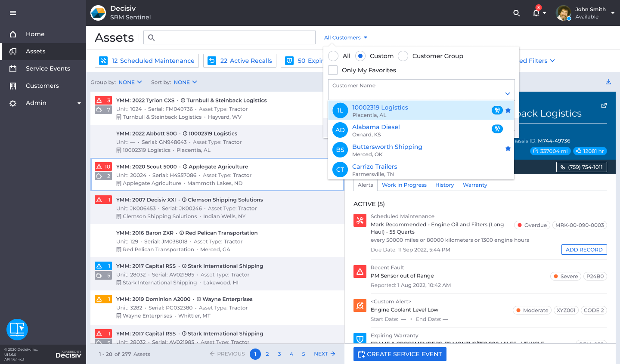620x364 pixels.
Task: Switch to Warranty tab
Action: point(475,185)
